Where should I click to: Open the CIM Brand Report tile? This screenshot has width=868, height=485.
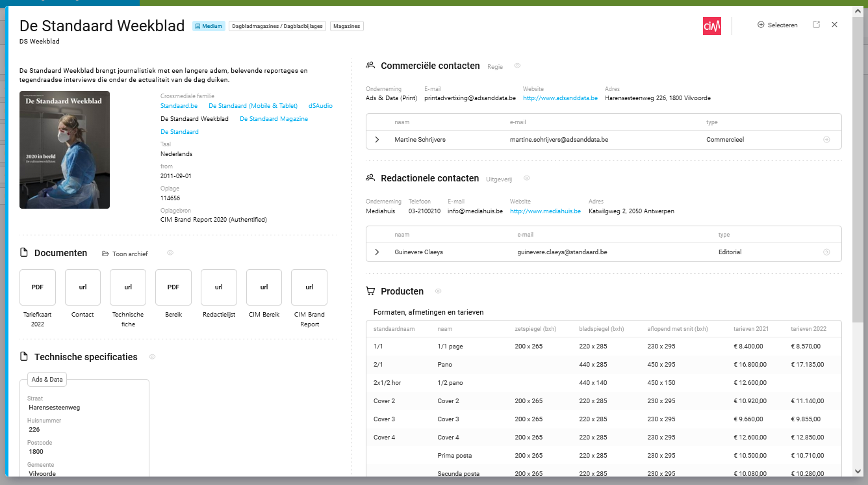(x=309, y=287)
